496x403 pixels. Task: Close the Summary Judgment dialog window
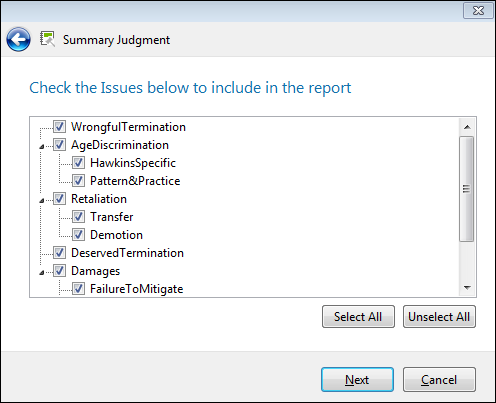(x=478, y=11)
